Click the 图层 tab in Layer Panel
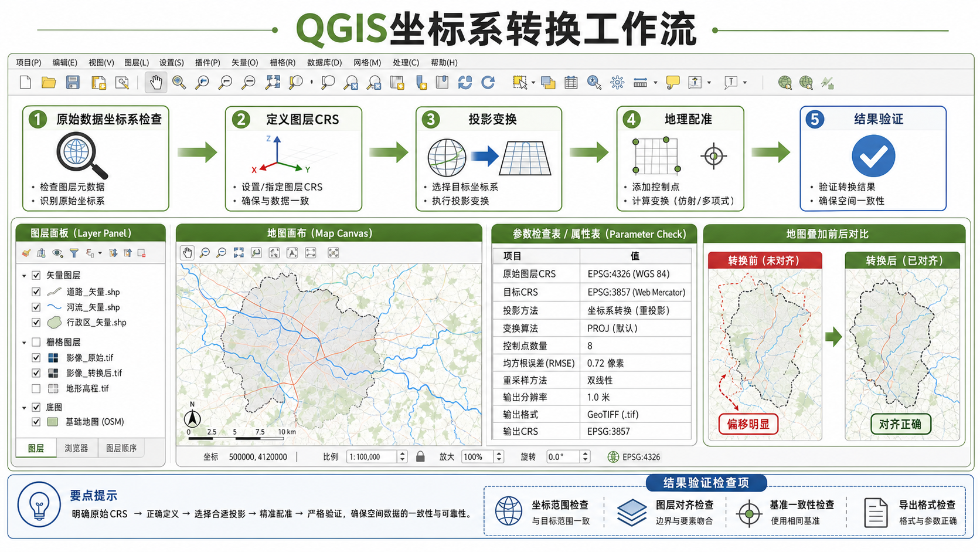Image resolution: width=980 pixels, height=552 pixels. (36, 448)
